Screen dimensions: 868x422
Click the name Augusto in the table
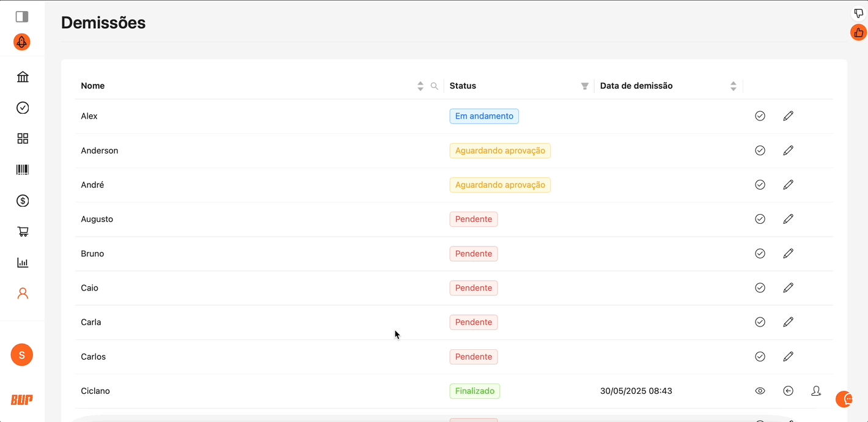click(x=97, y=219)
